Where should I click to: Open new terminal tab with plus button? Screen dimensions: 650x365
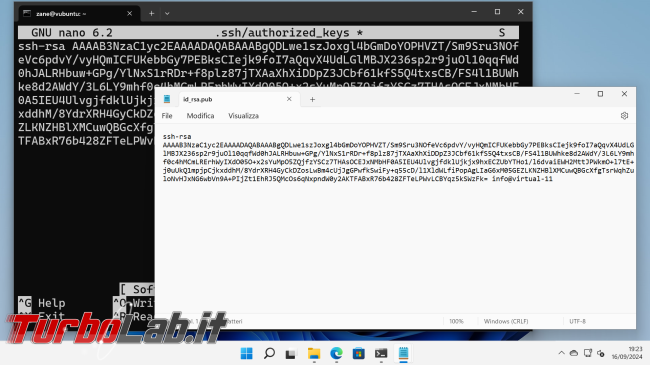click(x=151, y=13)
